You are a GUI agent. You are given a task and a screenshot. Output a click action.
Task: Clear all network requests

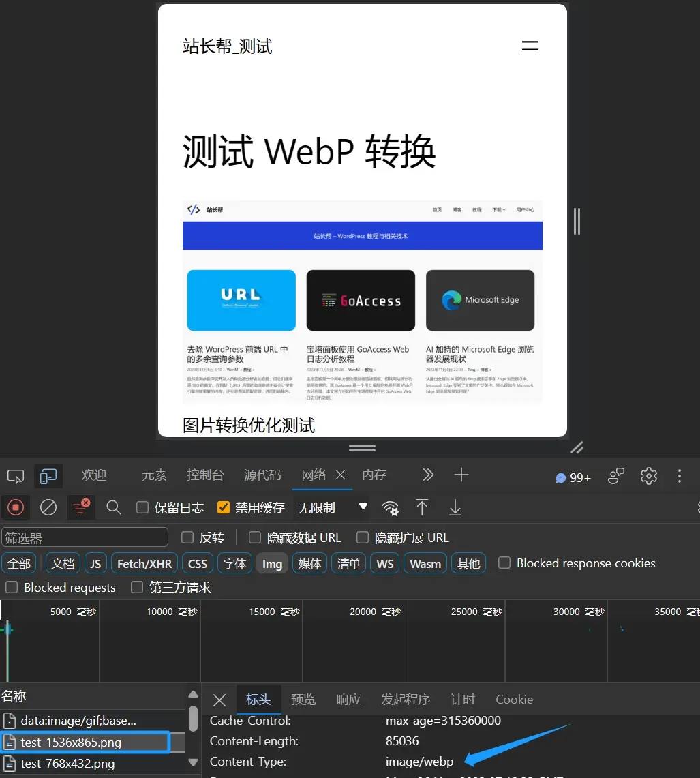pyautogui.click(x=47, y=507)
